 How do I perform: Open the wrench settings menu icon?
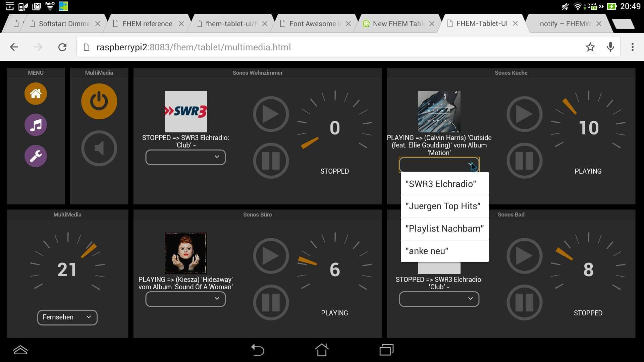coord(36,156)
